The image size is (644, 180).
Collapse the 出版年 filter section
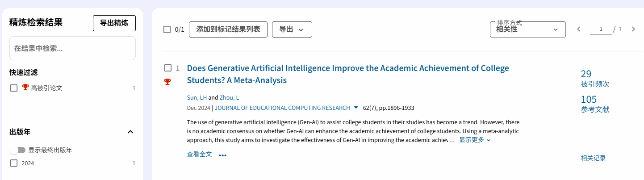pyautogui.click(x=130, y=132)
